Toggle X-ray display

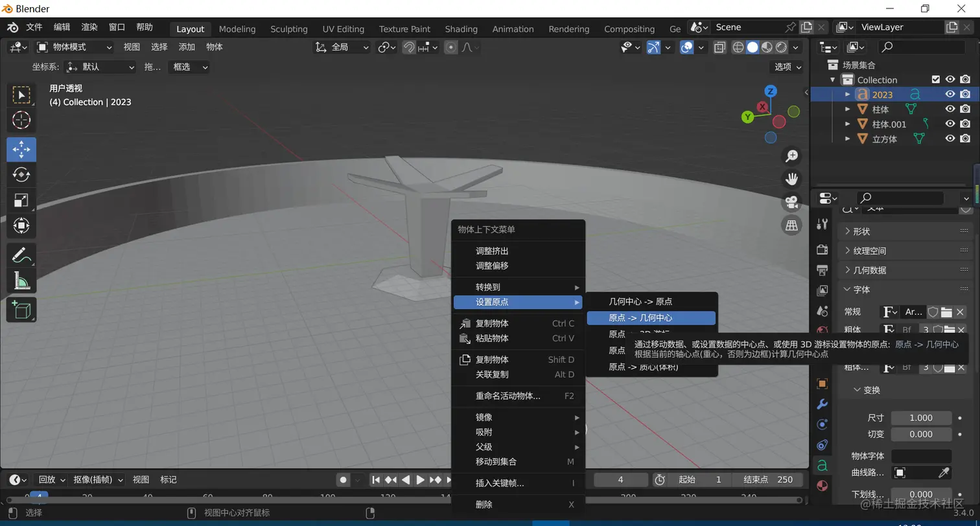tap(719, 47)
